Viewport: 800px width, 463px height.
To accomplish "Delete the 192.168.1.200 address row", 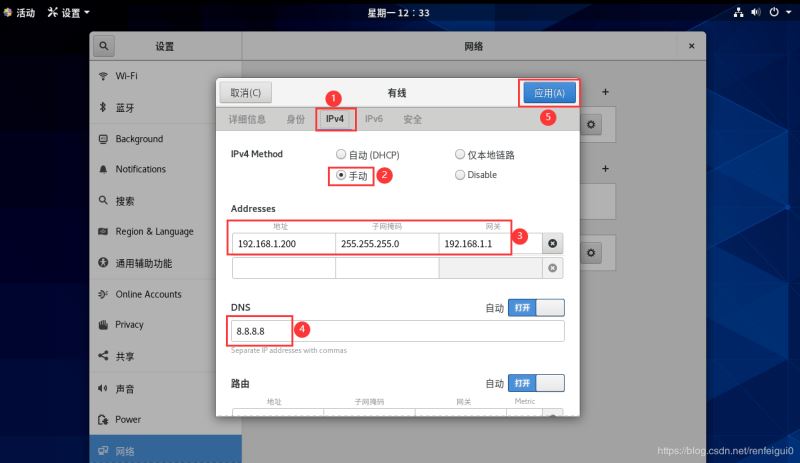I will (553, 244).
